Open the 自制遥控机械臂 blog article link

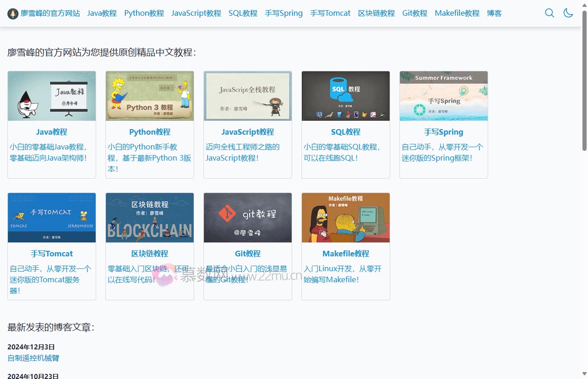(33, 358)
